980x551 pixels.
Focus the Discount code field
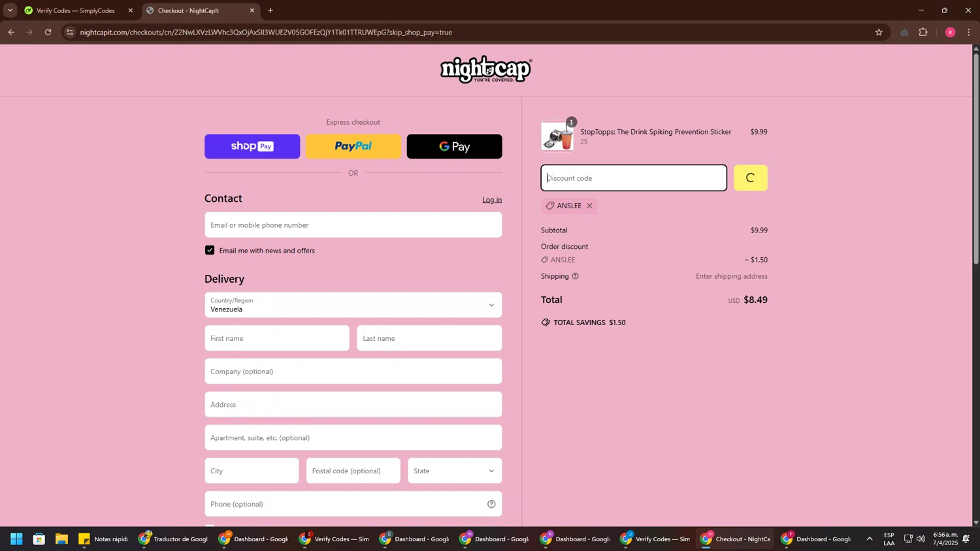634,178
